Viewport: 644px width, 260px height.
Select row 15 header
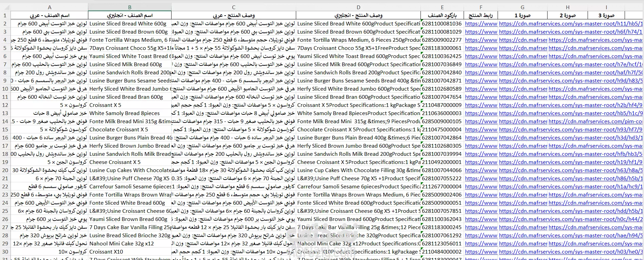(5, 129)
